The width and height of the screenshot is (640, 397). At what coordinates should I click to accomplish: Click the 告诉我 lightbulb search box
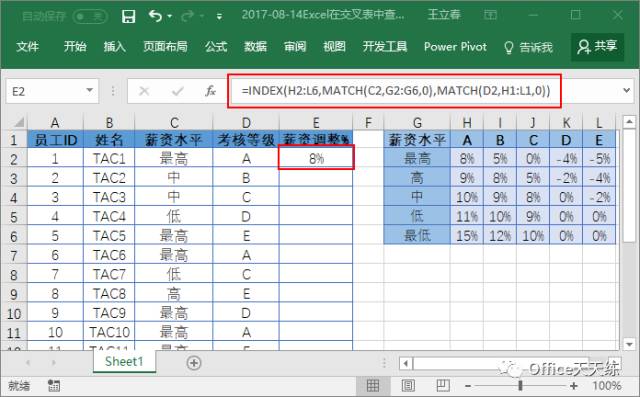[529, 47]
